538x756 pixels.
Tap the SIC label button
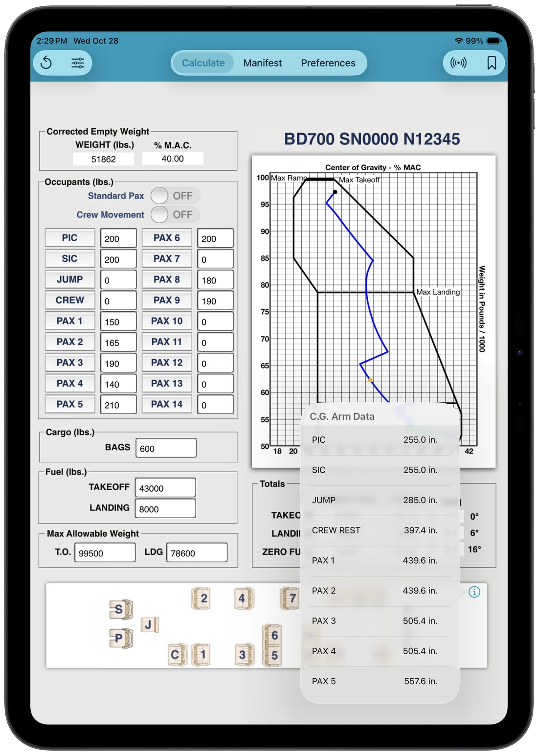pos(69,259)
